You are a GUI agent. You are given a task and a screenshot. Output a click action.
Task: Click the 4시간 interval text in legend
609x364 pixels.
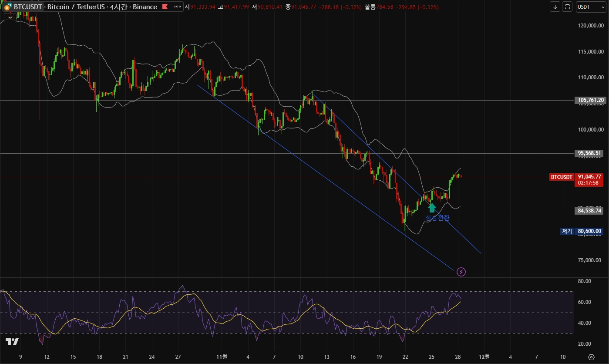119,7
